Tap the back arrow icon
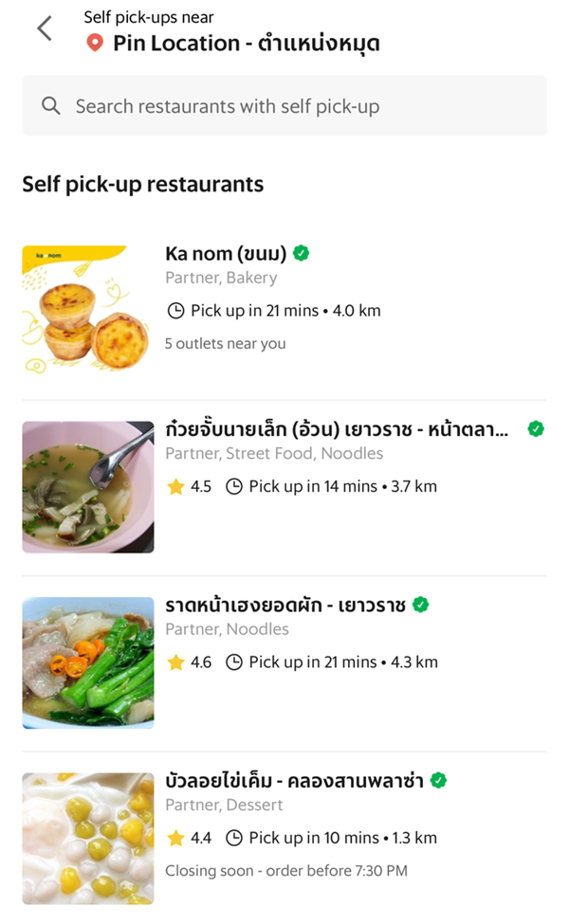The image size is (569, 924). click(x=45, y=28)
